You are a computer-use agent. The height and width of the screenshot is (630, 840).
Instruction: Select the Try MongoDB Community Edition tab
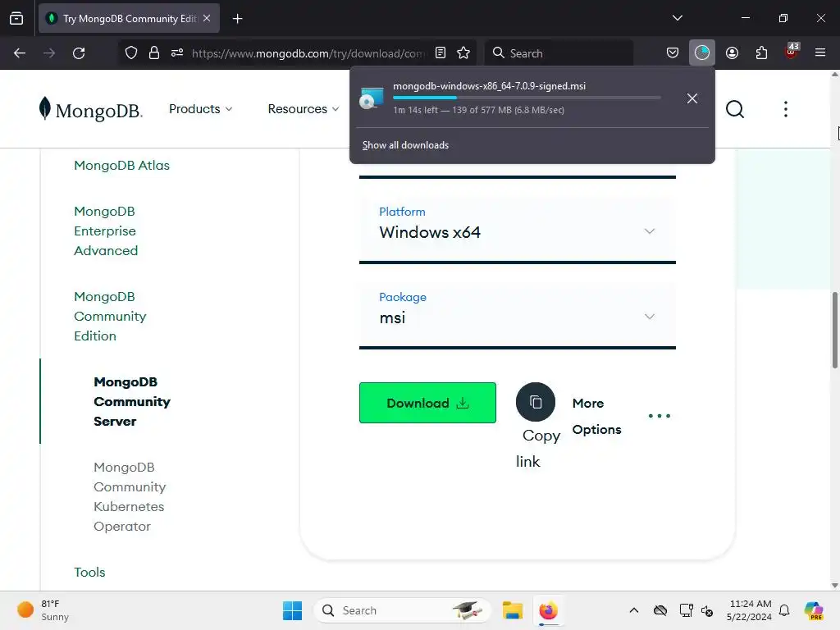point(129,18)
